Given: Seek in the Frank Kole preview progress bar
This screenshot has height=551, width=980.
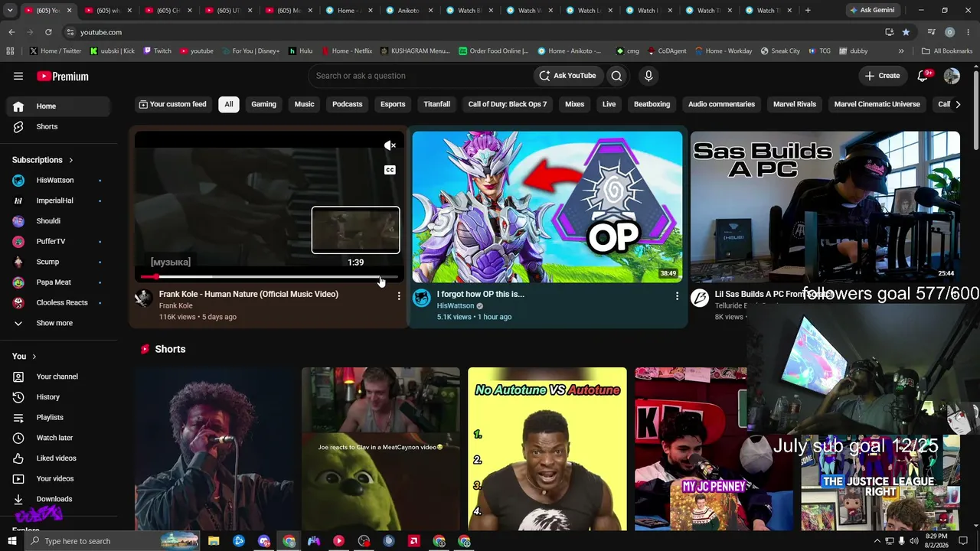Looking at the screenshot, I should pos(269,277).
